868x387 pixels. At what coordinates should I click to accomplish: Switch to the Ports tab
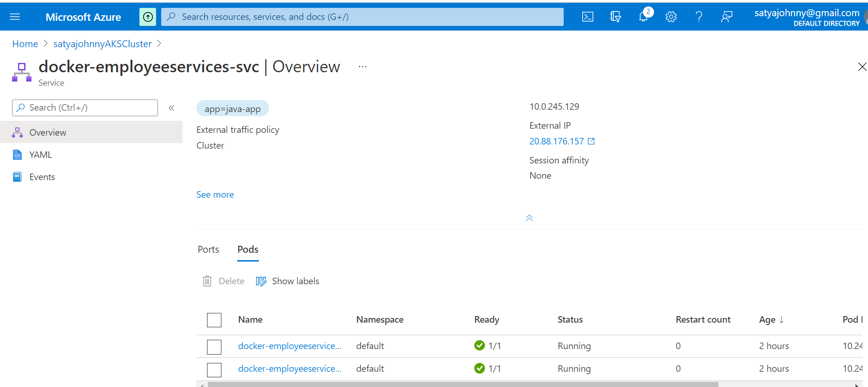(208, 250)
